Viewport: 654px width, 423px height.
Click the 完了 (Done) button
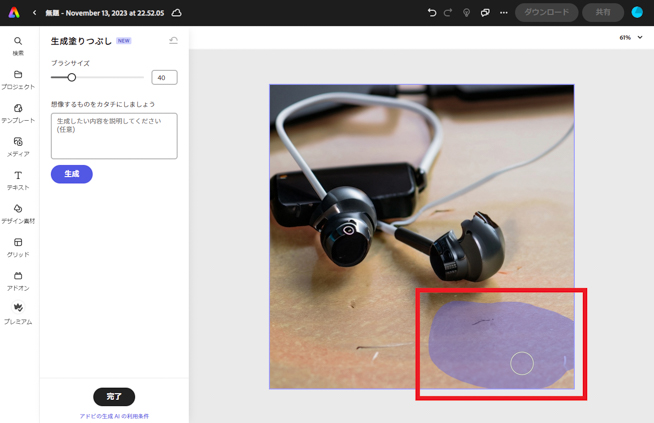pos(114,397)
